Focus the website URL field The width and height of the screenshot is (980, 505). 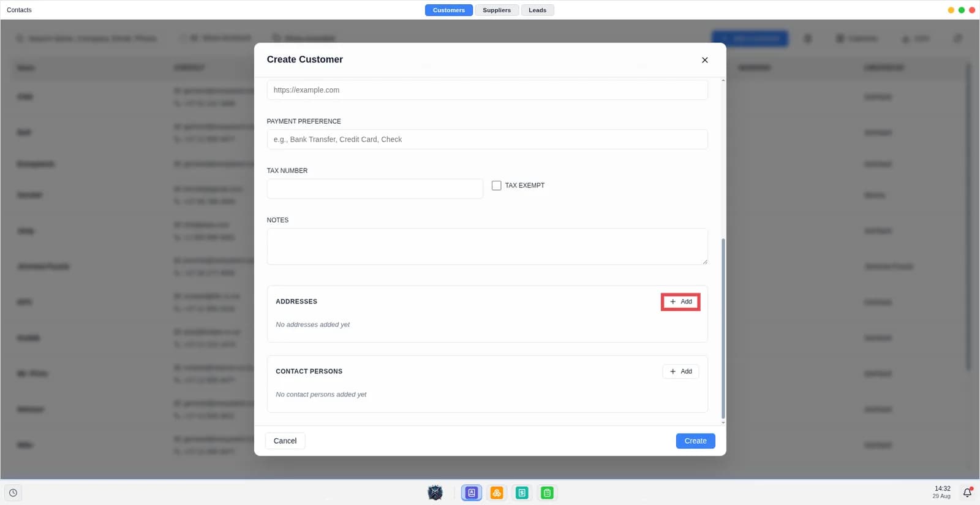point(487,90)
